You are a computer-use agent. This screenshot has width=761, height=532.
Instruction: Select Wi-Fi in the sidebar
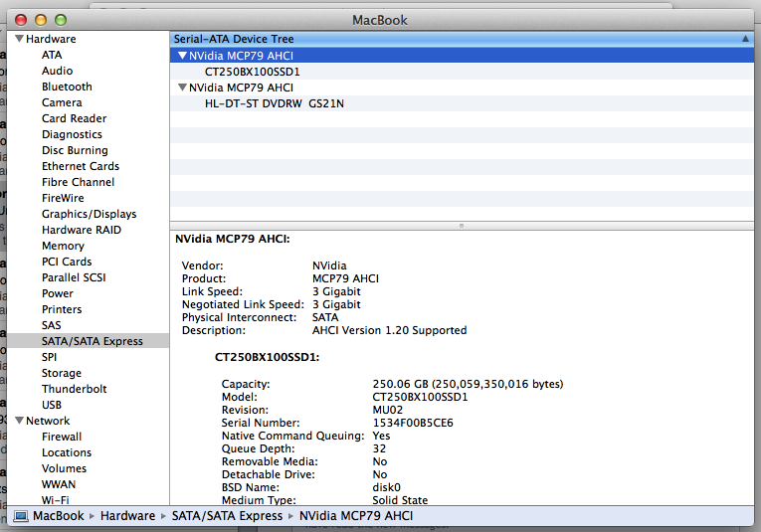[55, 500]
